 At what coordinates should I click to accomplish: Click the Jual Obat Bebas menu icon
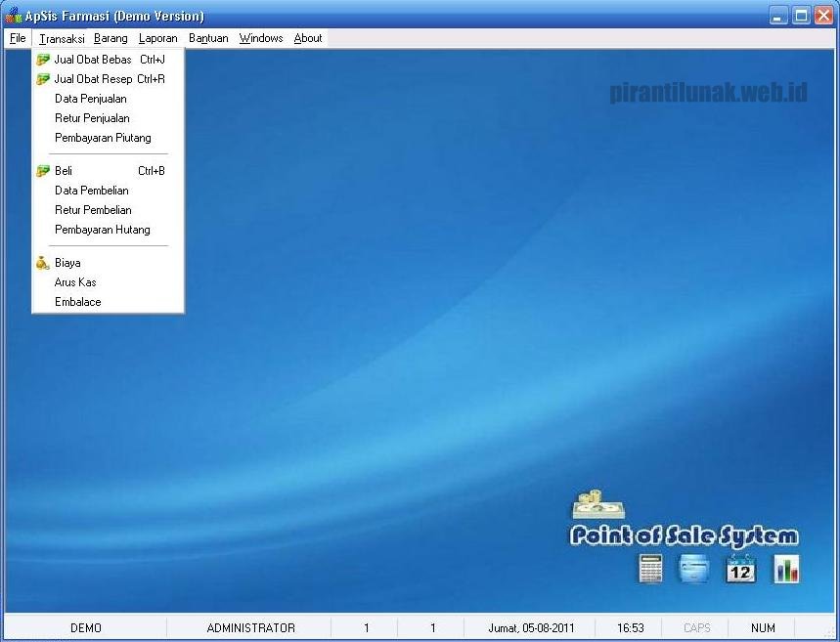point(43,60)
